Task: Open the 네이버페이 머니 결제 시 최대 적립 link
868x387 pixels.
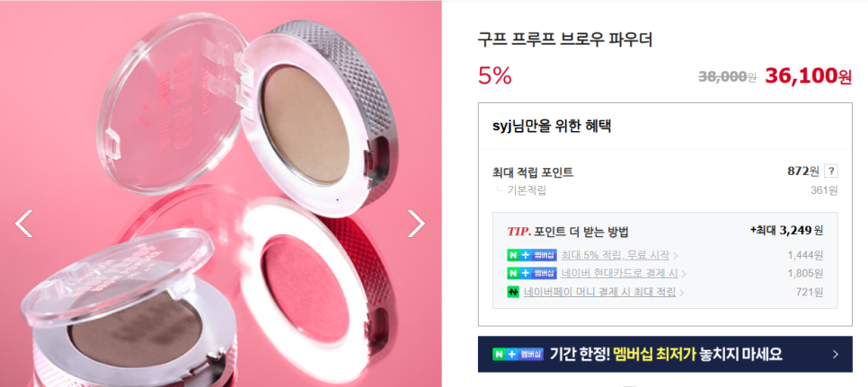Action: pos(599,292)
